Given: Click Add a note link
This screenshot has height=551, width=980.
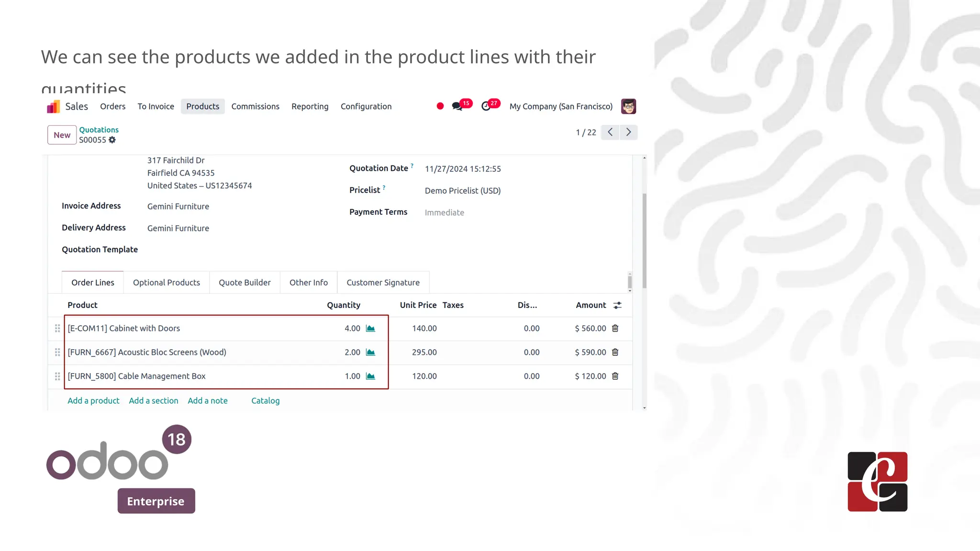Looking at the screenshot, I should pyautogui.click(x=208, y=400).
